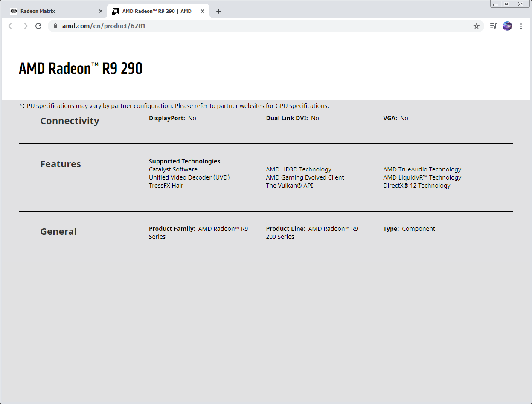Restore down the browser window
The image size is (532, 404).
506,4
